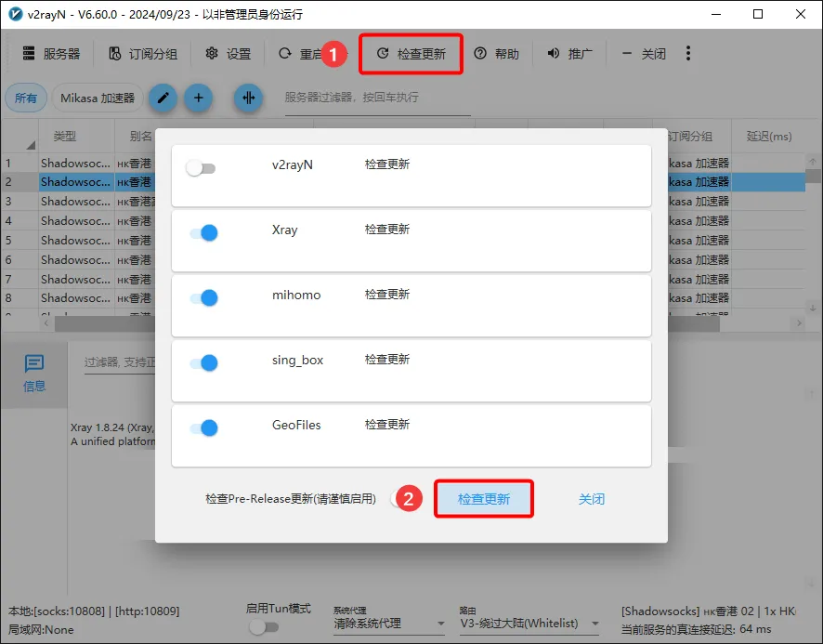
Task: Click the plus add subscription icon
Action: (x=199, y=98)
